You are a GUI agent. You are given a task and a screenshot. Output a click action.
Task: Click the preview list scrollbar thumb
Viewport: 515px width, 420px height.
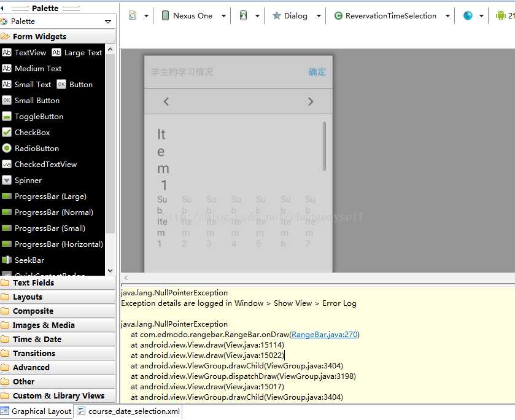point(324,146)
